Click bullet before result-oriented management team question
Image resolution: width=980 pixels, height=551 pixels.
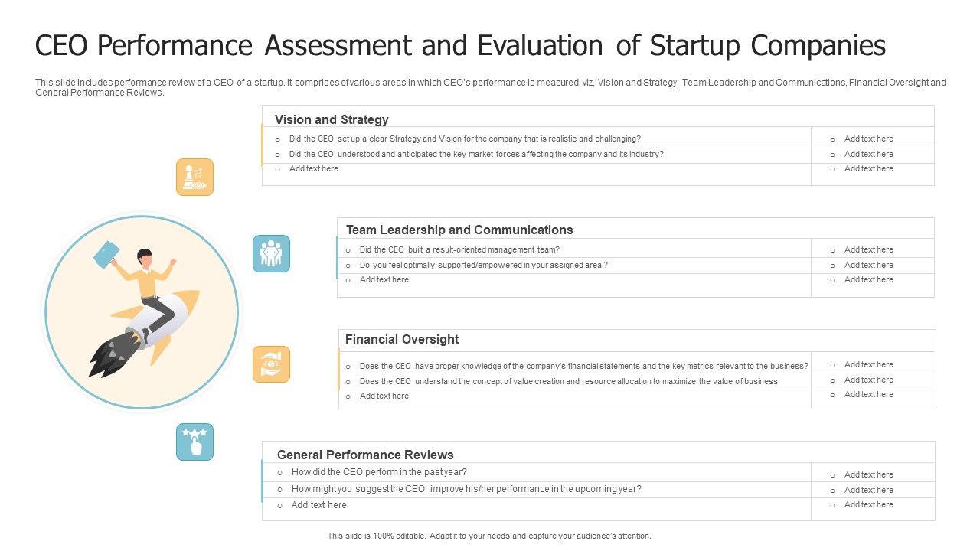pyautogui.click(x=348, y=250)
